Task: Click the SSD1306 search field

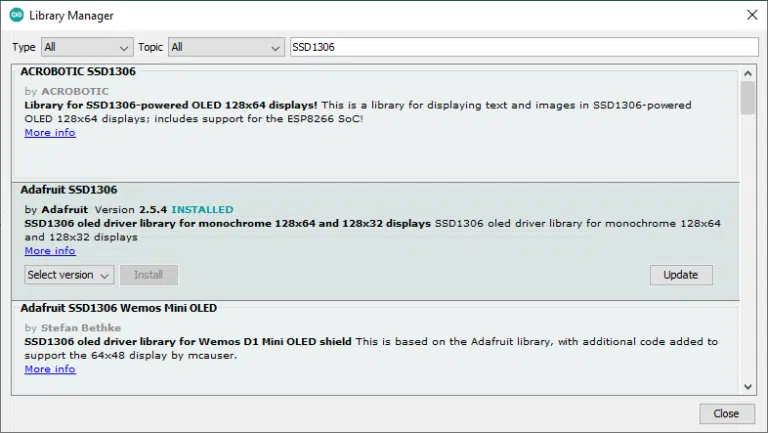Action: click(524, 47)
